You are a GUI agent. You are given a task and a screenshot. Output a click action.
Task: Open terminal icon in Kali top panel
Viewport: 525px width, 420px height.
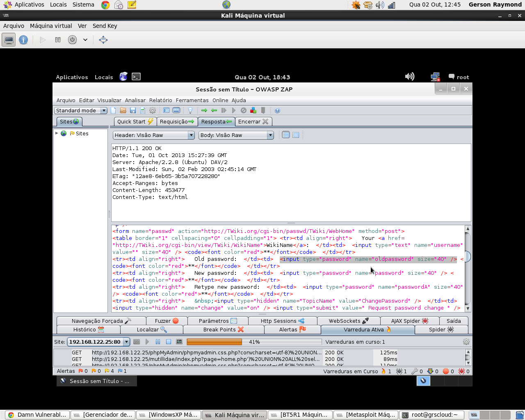pyautogui.click(x=136, y=77)
